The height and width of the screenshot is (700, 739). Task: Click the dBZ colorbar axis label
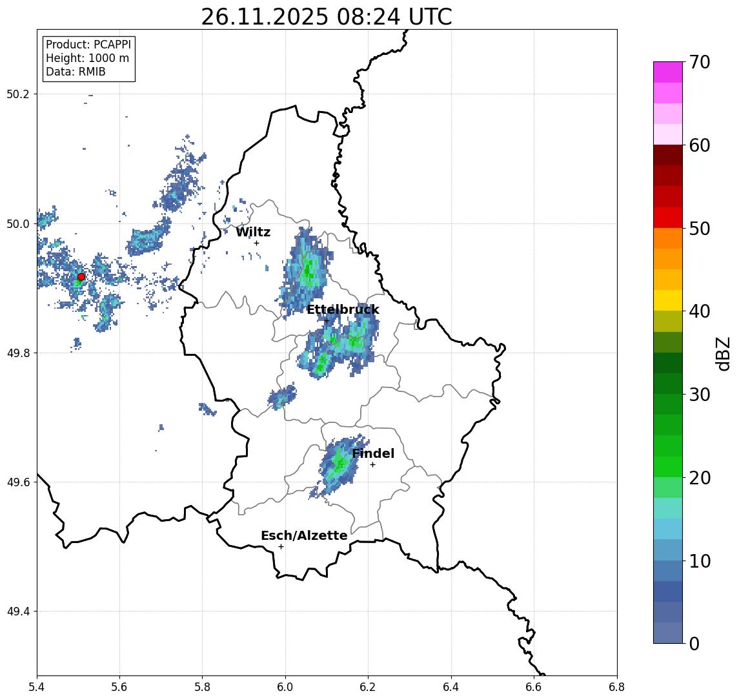[x=722, y=353]
